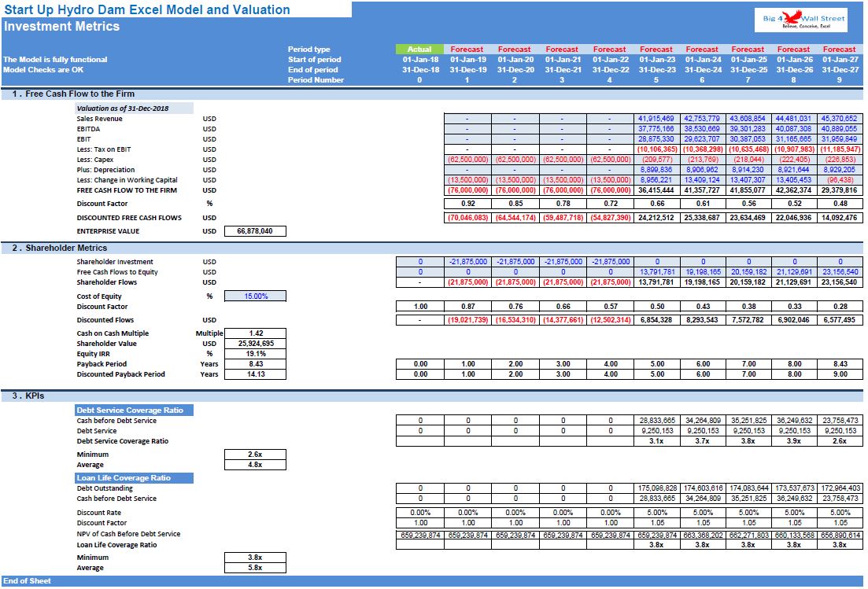This screenshot has width=868, height=589.
Task: Select the period end date 31-Dec-23
Action: click(x=657, y=70)
